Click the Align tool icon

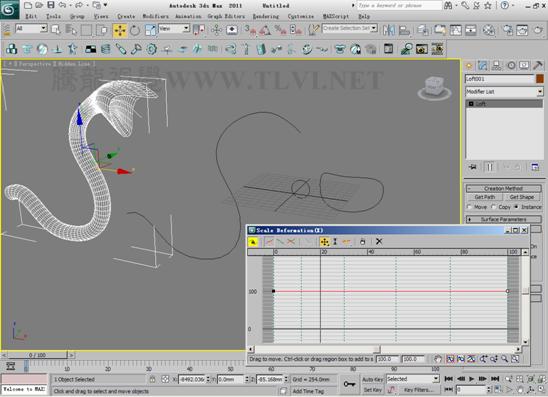(x=404, y=30)
